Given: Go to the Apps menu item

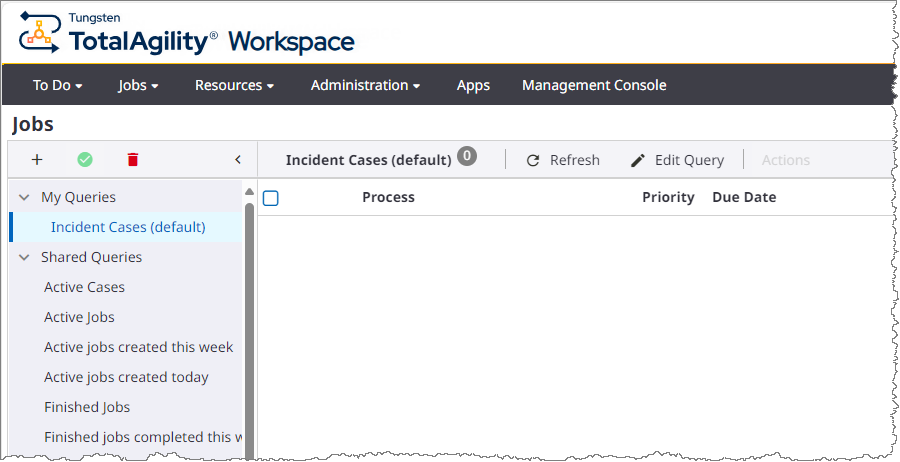Looking at the screenshot, I should tap(473, 86).
